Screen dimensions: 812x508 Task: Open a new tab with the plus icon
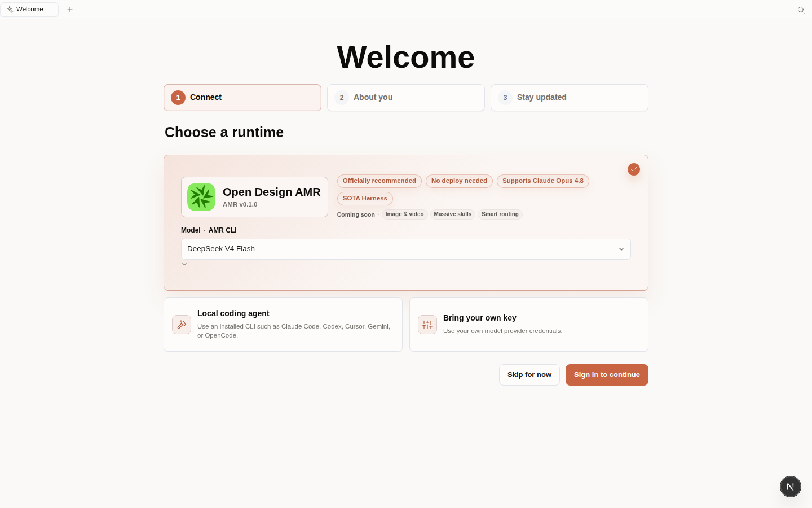[70, 10]
